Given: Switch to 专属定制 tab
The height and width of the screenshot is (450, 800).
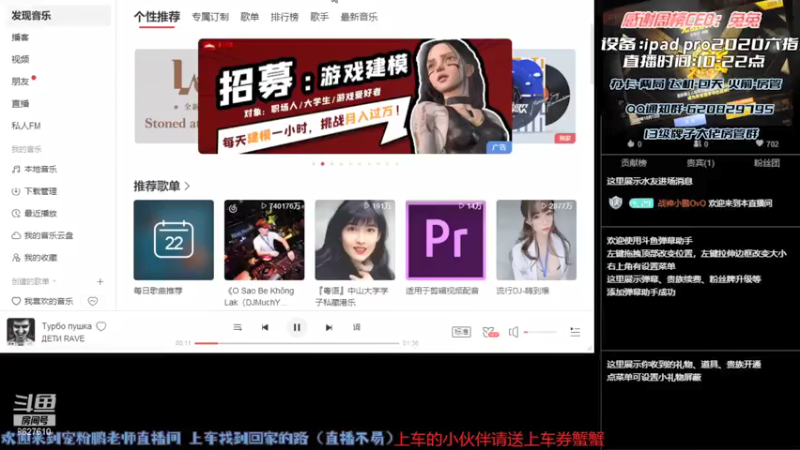Looking at the screenshot, I should (x=210, y=17).
